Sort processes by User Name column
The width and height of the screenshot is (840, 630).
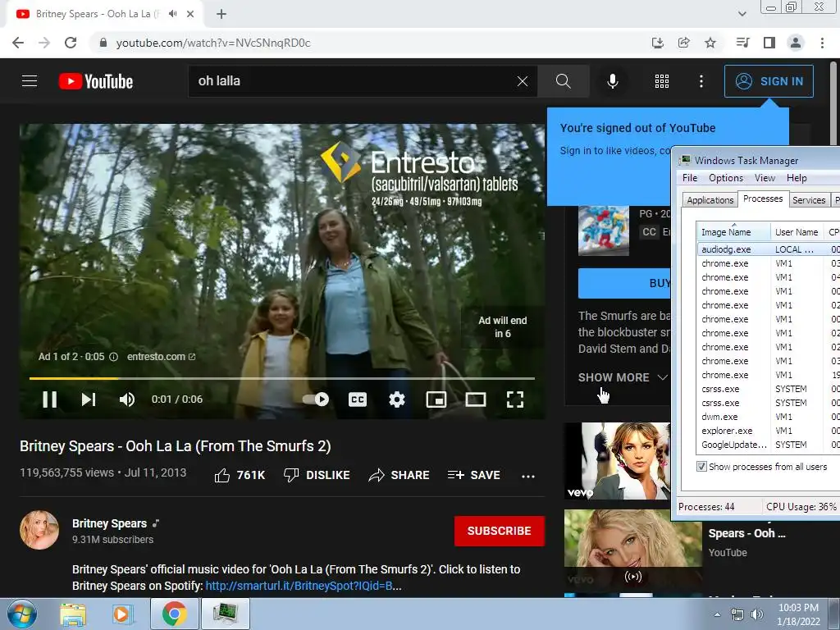(x=797, y=232)
